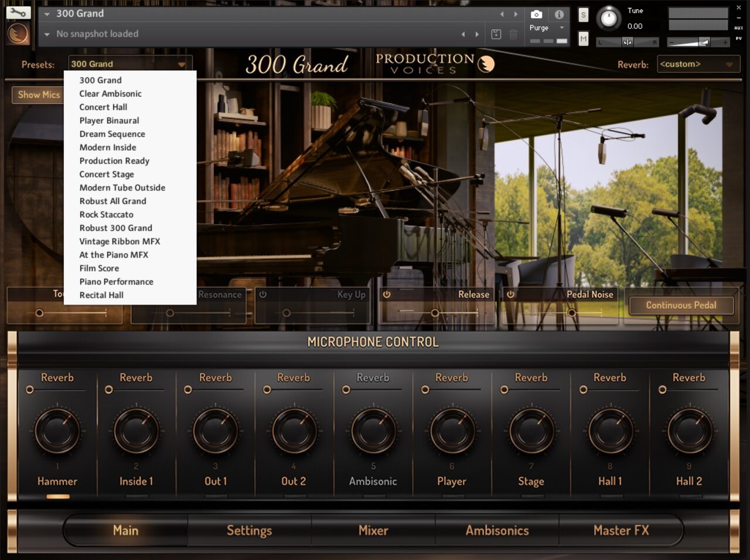This screenshot has width=750, height=560.
Task: Enable Reverb on the Hammer microphone
Action: (x=30, y=390)
